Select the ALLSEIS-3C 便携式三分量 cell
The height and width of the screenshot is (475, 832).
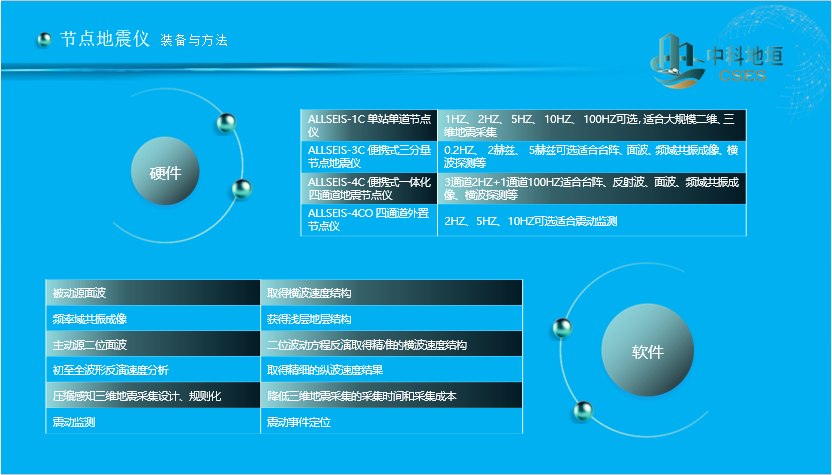[x=369, y=156]
